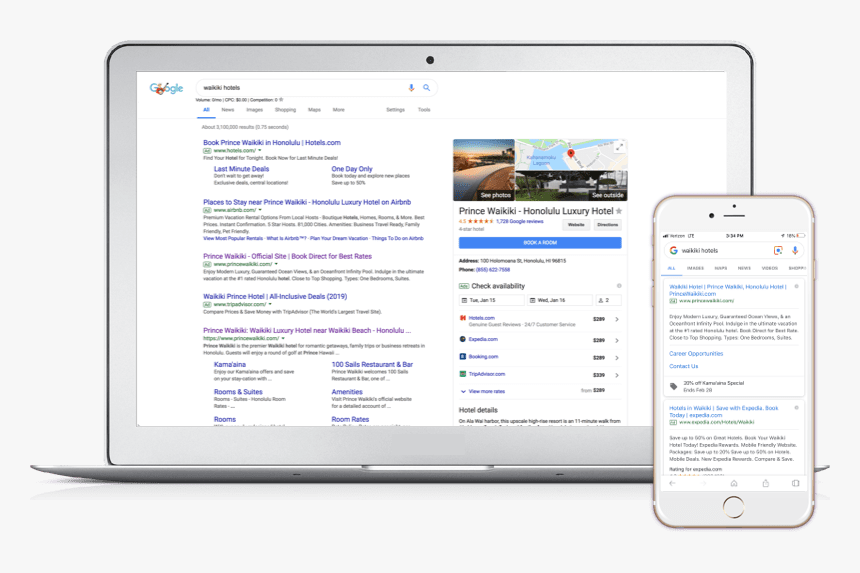The width and height of the screenshot is (860, 573).
Task: Open the 'Room Rates' sitelink
Action: 350,419
